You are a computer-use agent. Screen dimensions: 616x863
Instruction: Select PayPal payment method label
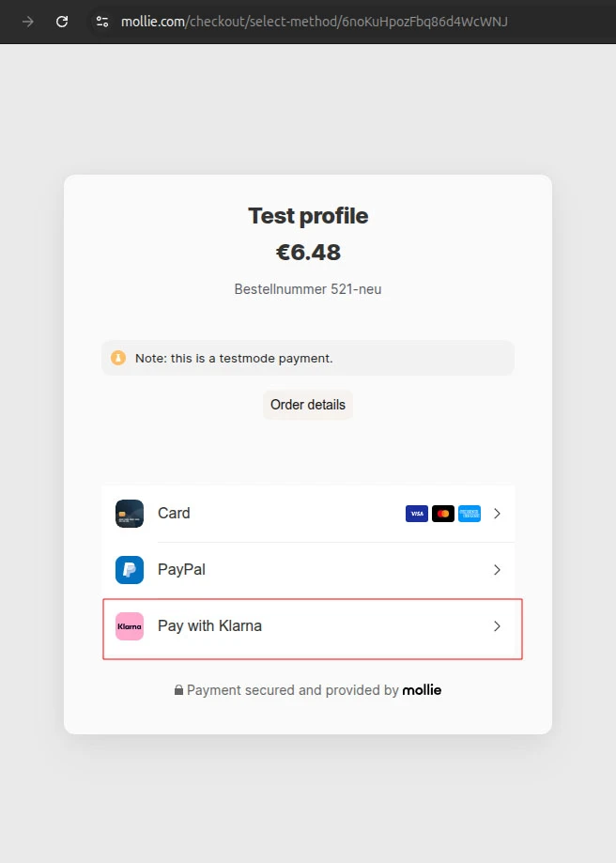tap(181, 570)
